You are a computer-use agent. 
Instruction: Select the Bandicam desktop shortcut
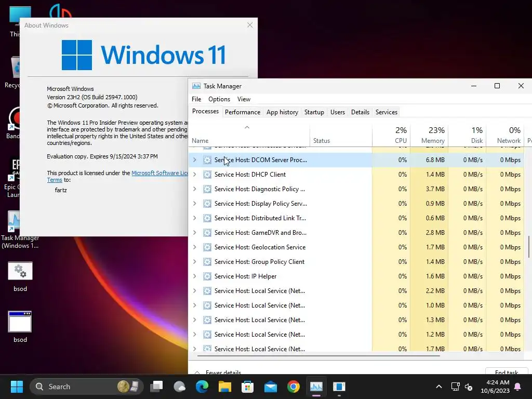pyautogui.click(x=13, y=123)
